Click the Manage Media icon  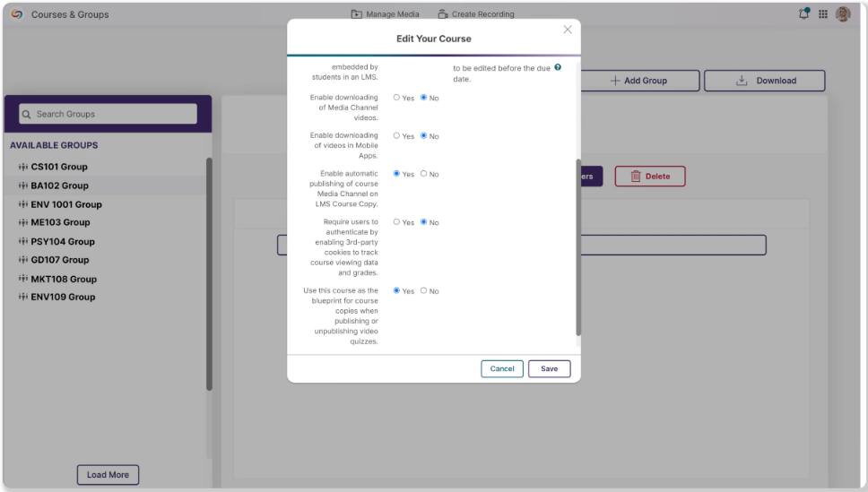357,13
